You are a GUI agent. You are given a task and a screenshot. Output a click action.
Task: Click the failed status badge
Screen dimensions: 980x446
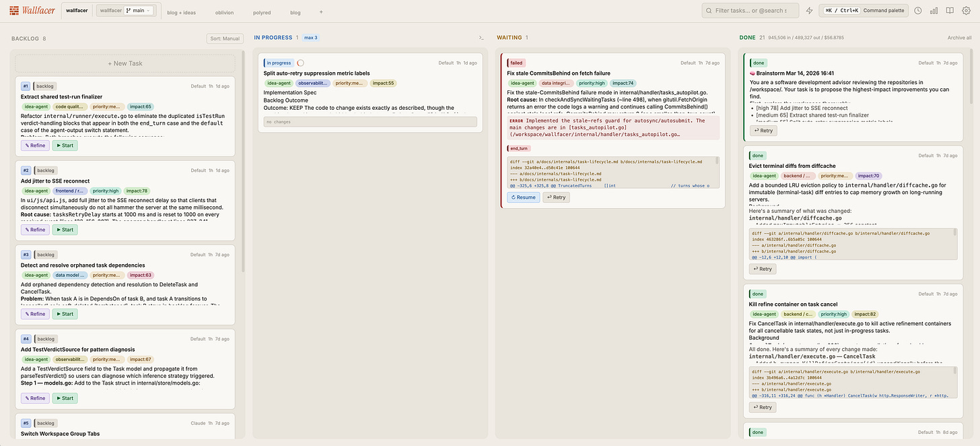click(516, 63)
